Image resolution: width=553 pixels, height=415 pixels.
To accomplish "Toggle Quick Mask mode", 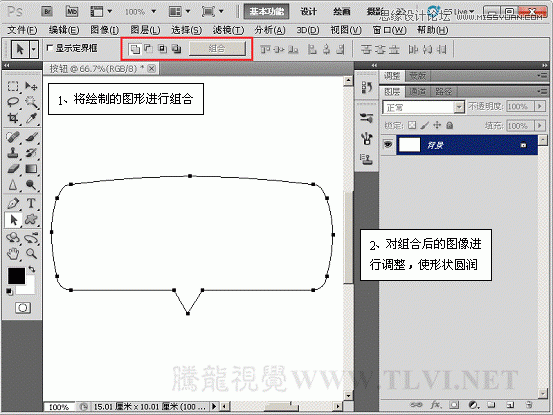I will pyautogui.click(x=23, y=308).
